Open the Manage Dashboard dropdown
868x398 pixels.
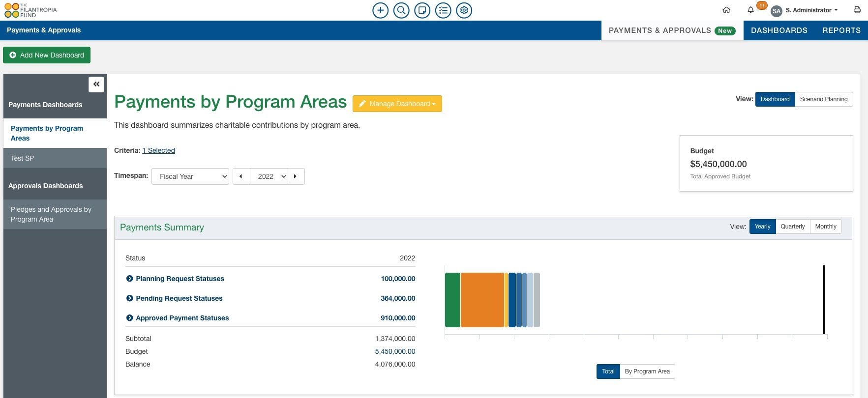tap(397, 104)
